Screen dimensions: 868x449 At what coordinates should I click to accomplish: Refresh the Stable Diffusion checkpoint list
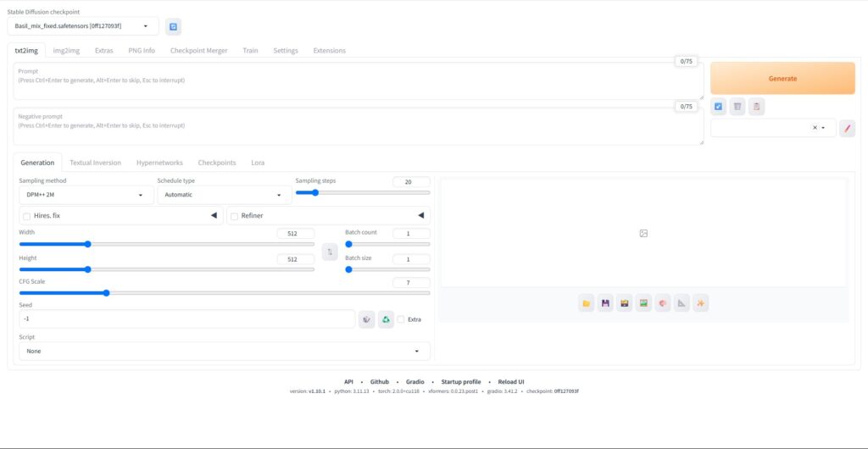[x=173, y=26]
